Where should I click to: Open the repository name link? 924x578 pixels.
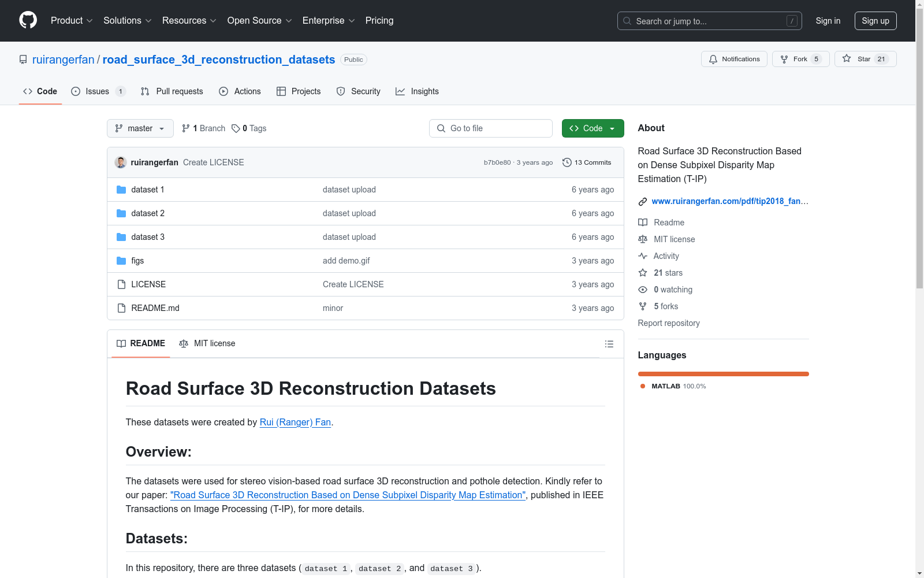[x=219, y=60]
